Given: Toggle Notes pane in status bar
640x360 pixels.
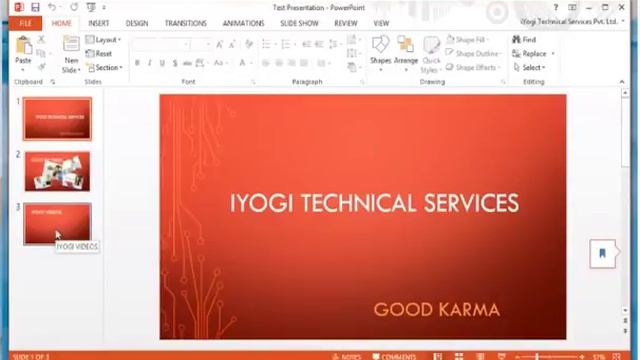Looking at the screenshot, I should (347, 357).
